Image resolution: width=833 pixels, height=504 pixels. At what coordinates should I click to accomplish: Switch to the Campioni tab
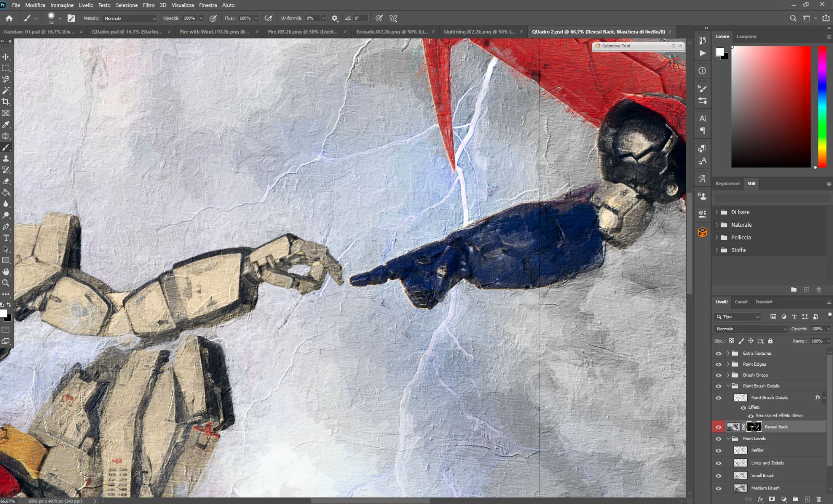pyautogui.click(x=746, y=36)
